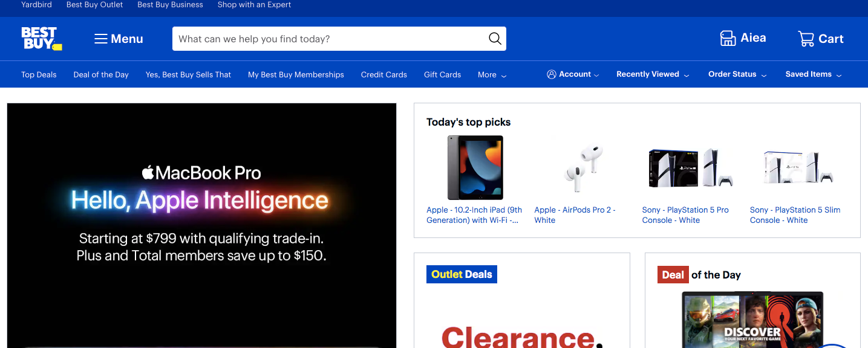Click the search magnifier icon
The image size is (868, 348).
pos(495,39)
